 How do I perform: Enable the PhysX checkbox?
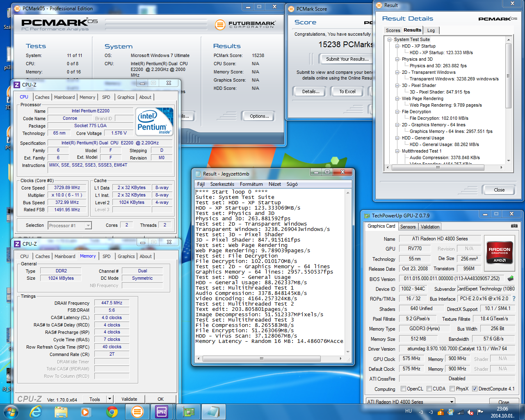452,389
